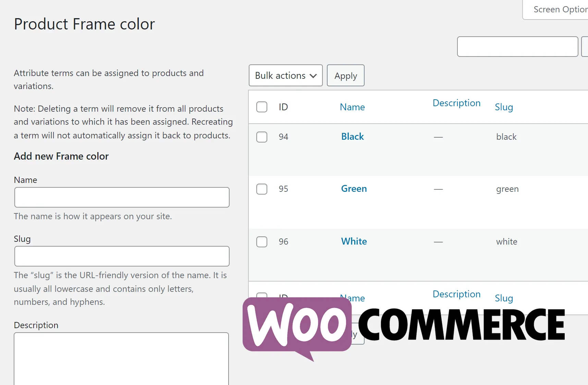
Task: Click the Product Frame color heading
Action: 84,24
